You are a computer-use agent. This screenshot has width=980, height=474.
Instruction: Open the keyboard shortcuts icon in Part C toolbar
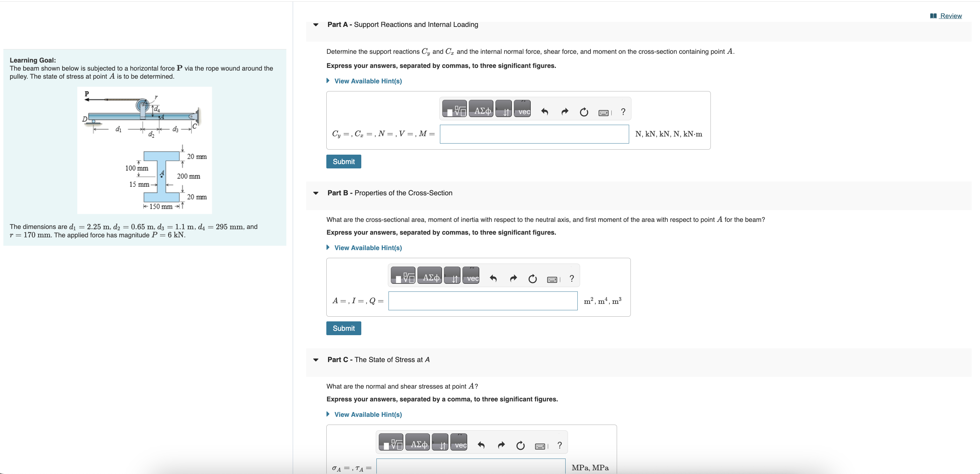coord(540,446)
